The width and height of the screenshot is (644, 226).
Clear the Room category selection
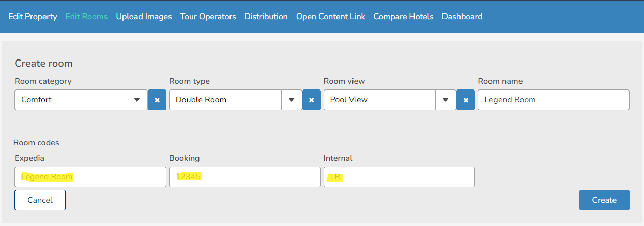pyautogui.click(x=157, y=100)
